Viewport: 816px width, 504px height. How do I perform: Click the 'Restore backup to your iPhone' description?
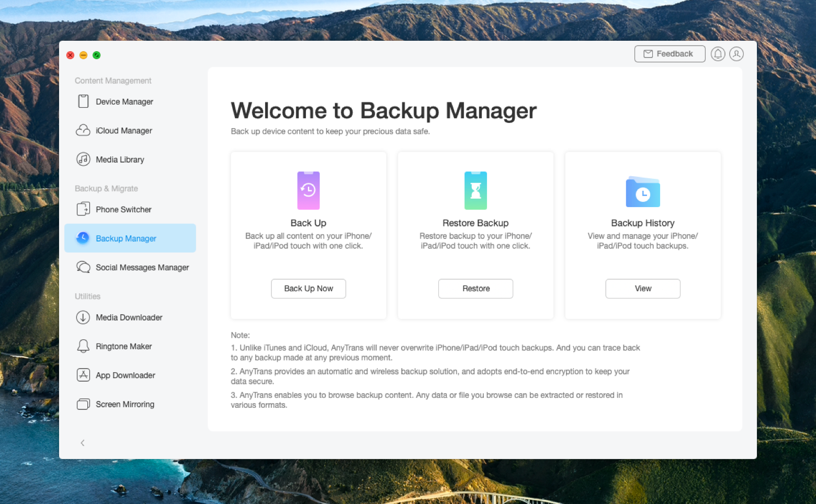click(x=475, y=241)
